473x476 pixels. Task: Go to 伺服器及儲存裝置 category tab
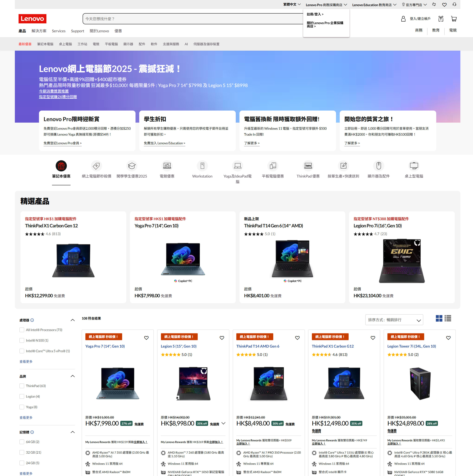click(206, 44)
